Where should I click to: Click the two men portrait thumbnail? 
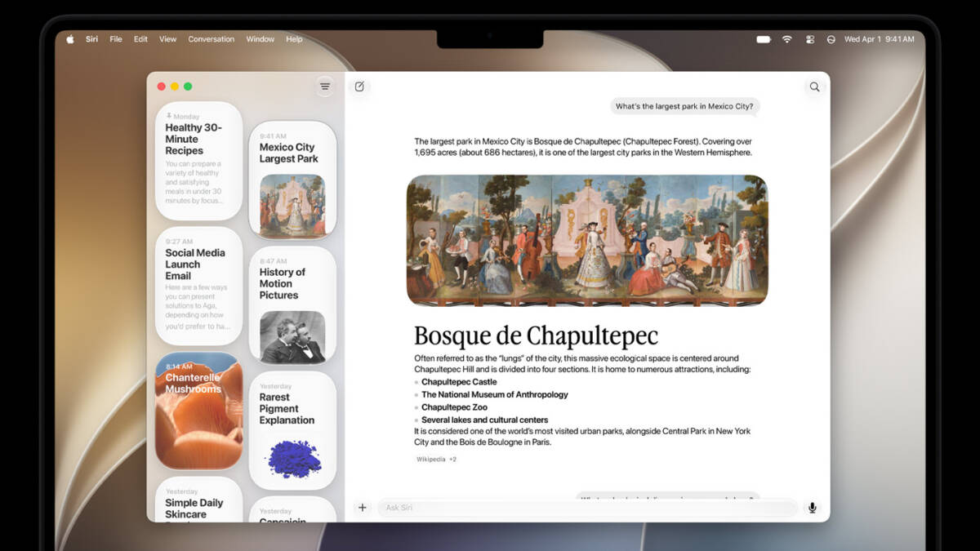pos(292,337)
